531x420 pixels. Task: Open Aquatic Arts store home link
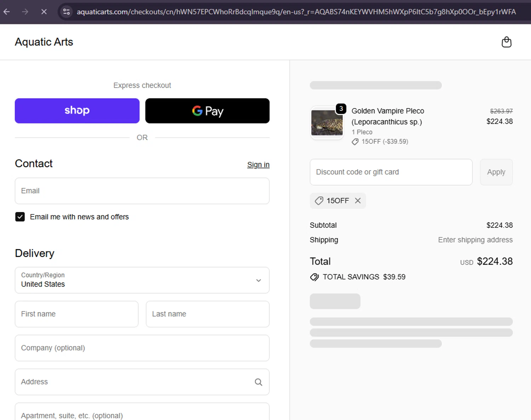pos(44,42)
